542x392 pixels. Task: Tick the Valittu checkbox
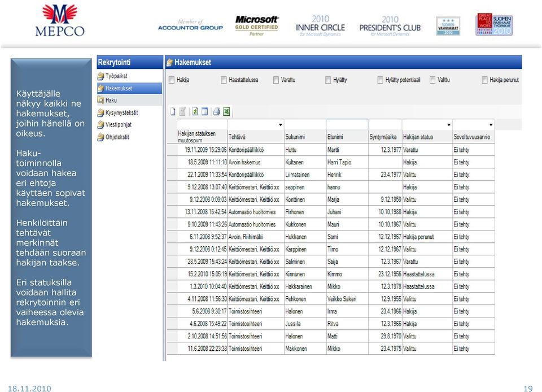[432, 80]
